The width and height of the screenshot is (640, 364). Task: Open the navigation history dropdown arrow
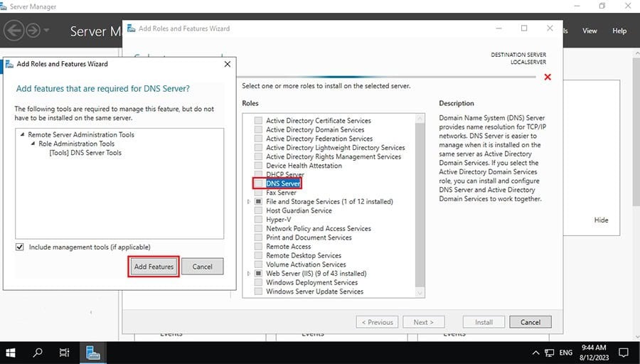point(46,30)
